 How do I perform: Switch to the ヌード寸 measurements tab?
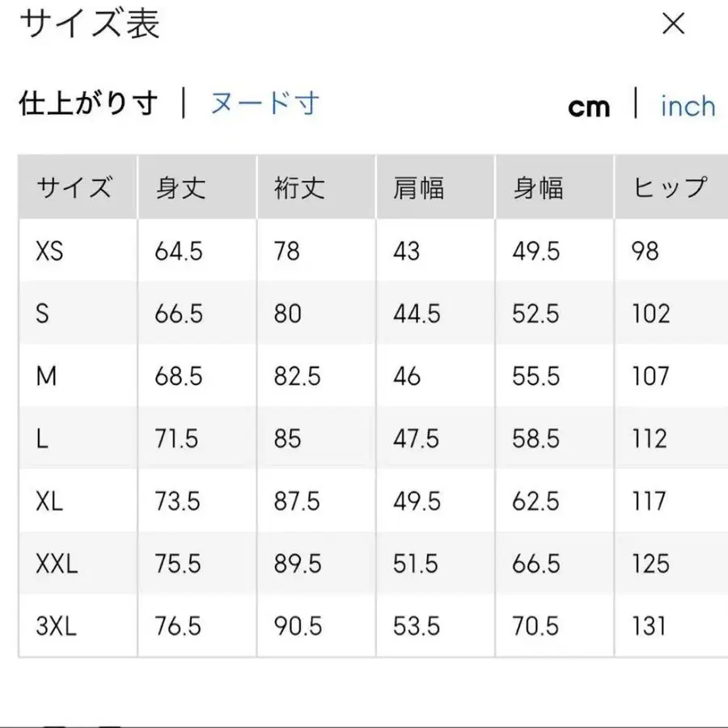click(x=262, y=104)
